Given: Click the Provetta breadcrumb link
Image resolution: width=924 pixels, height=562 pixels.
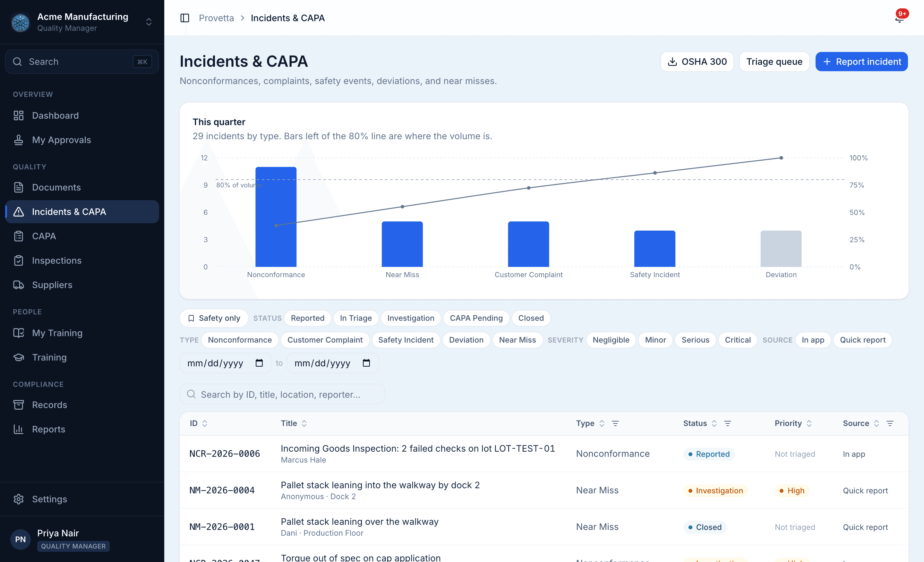Looking at the screenshot, I should coord(216,18).
